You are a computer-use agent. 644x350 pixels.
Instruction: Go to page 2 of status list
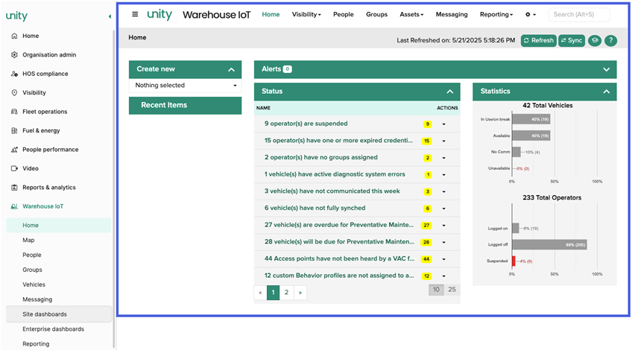click(x=286, y=293)
